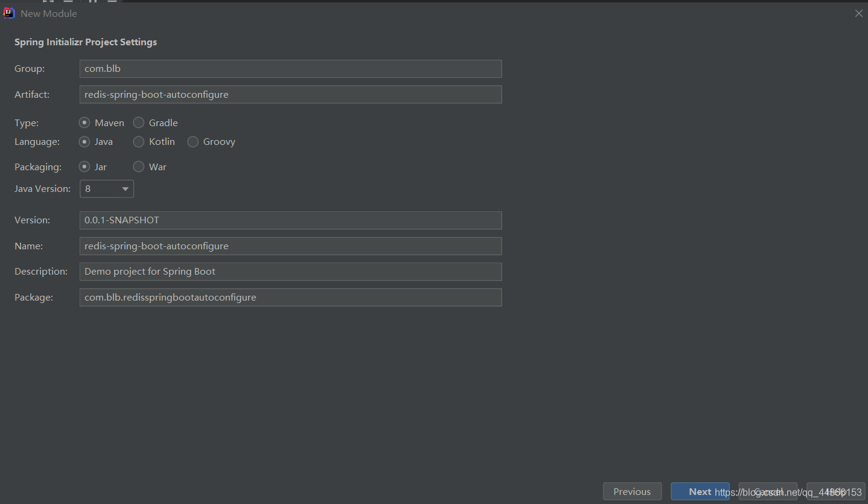Click into the Group text field

pos(290,69)
